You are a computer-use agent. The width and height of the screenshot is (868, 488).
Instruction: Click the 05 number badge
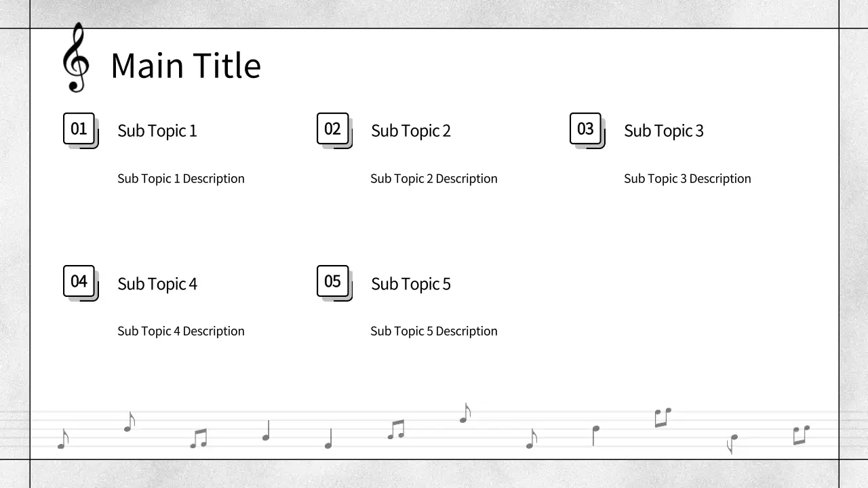[333, 281]
